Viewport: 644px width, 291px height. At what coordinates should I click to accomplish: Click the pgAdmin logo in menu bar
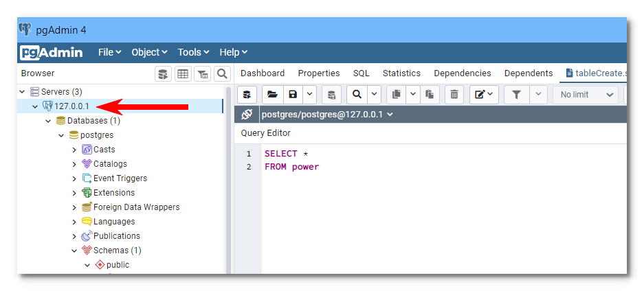52,52
